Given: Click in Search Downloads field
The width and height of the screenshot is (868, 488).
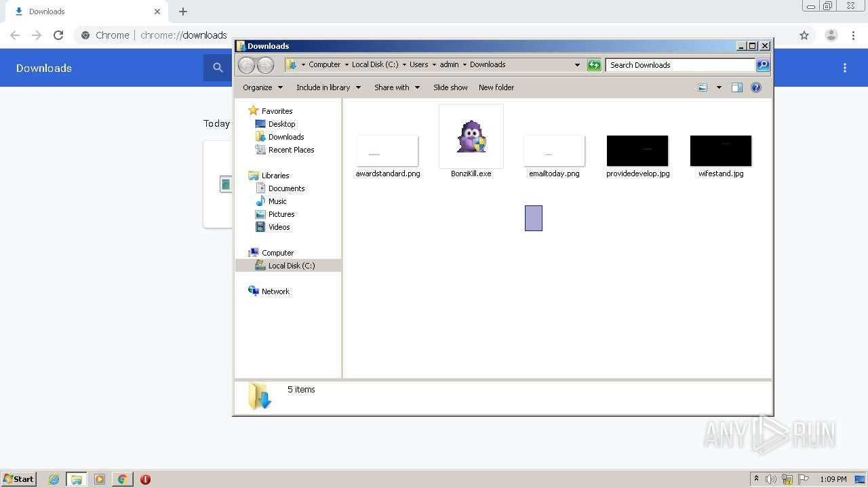Looking at the screenshot, I should click(x=680, y=65).
